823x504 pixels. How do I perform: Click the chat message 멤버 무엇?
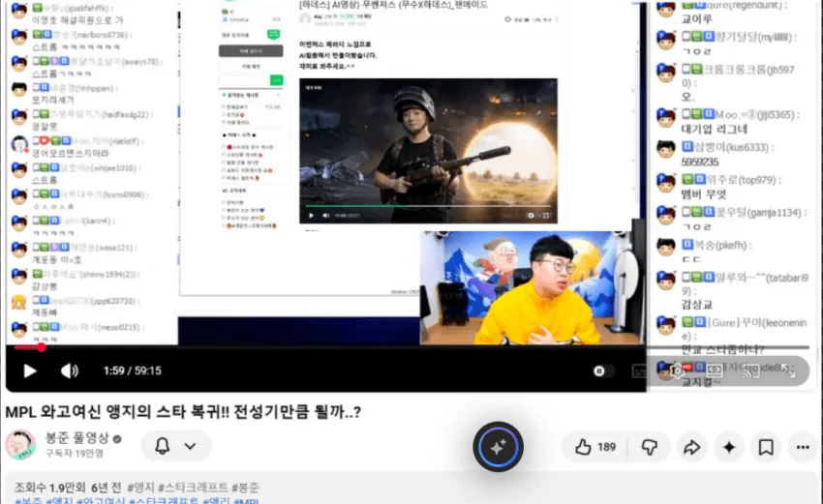coord(704,194)
